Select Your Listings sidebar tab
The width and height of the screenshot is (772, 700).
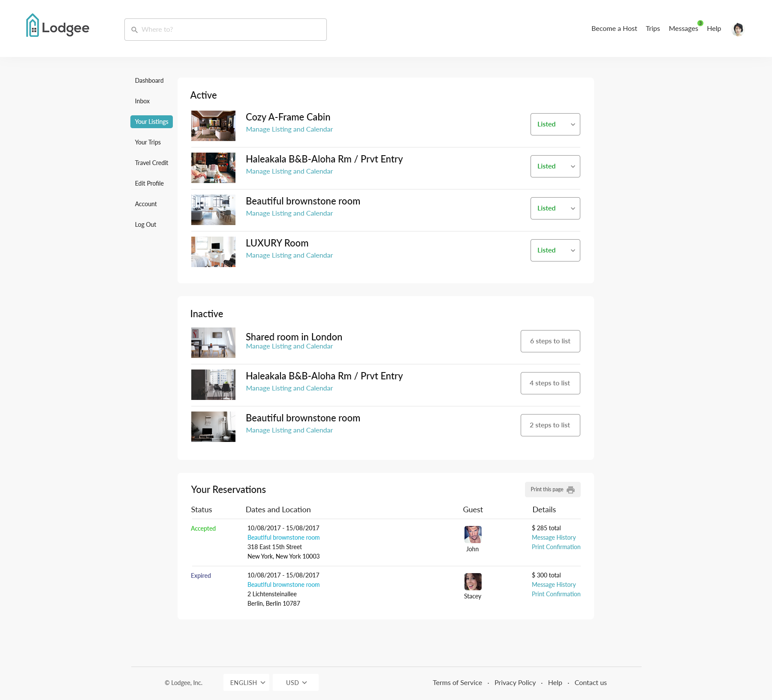[151, 122]
